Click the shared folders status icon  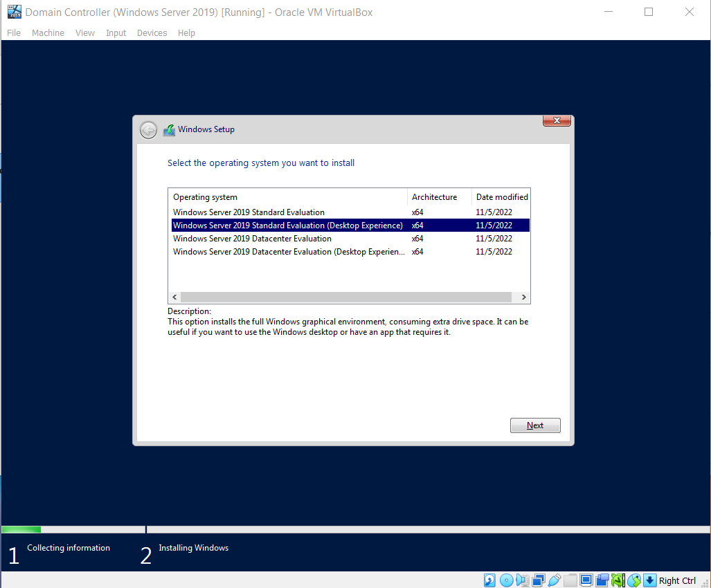(570, 580)
